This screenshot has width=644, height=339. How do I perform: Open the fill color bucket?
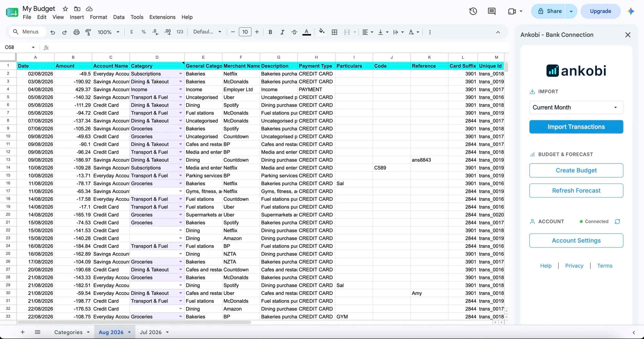click(x=322, y=32)
